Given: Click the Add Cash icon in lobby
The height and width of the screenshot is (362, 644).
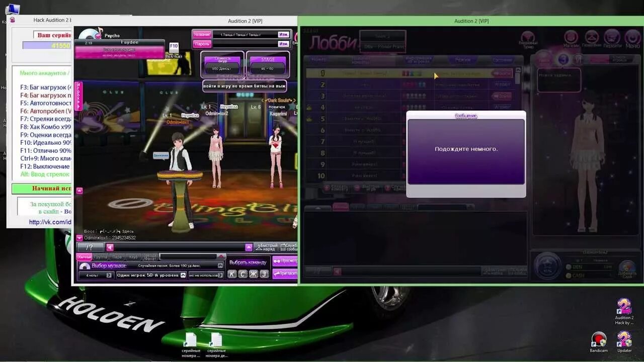Looking at the screenshot, I should [627, 268].
